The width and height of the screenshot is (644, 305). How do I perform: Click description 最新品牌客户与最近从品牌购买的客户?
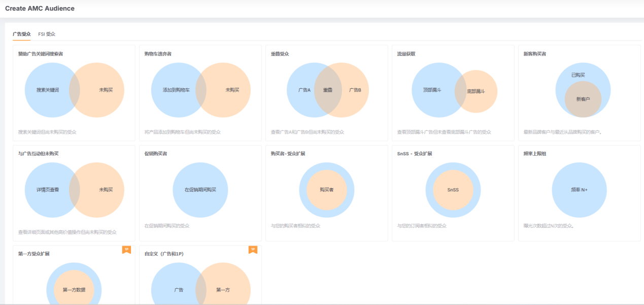pyautogui.click(x=562, y=132)
